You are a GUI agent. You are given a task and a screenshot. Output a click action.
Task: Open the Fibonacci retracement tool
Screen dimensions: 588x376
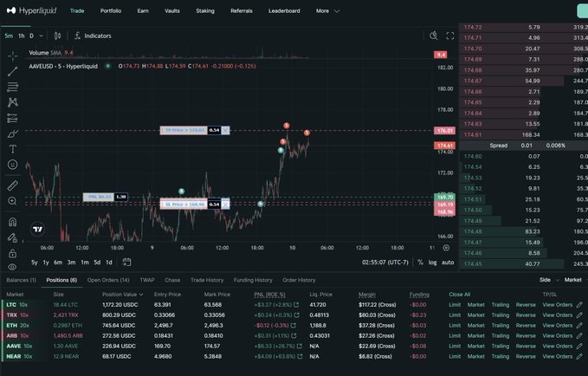coord(12,87)
